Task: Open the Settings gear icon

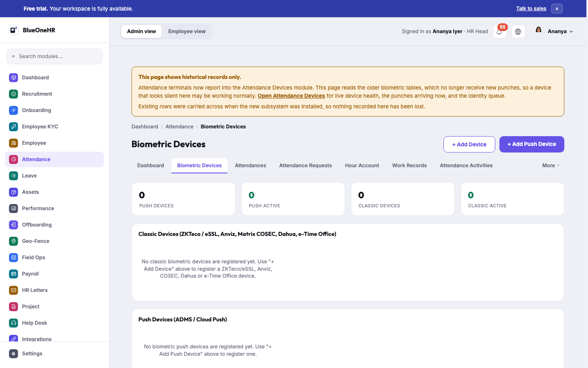Action: (13, 353)
